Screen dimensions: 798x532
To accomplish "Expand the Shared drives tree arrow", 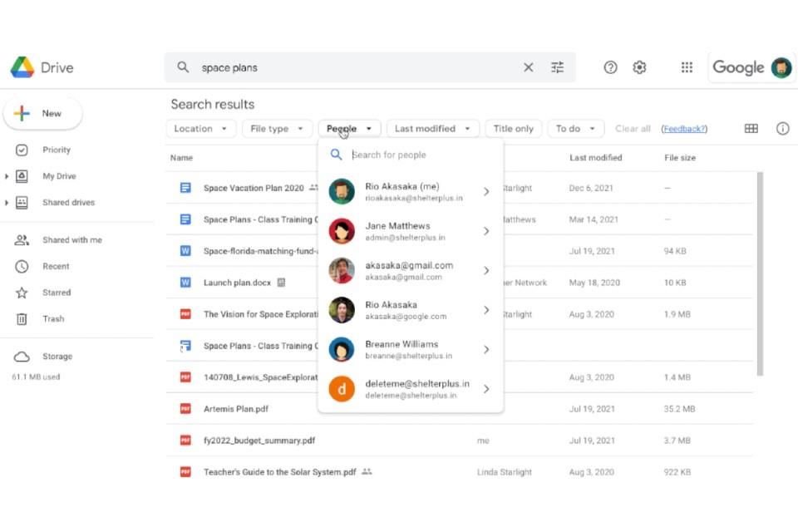I will [7, 203].
